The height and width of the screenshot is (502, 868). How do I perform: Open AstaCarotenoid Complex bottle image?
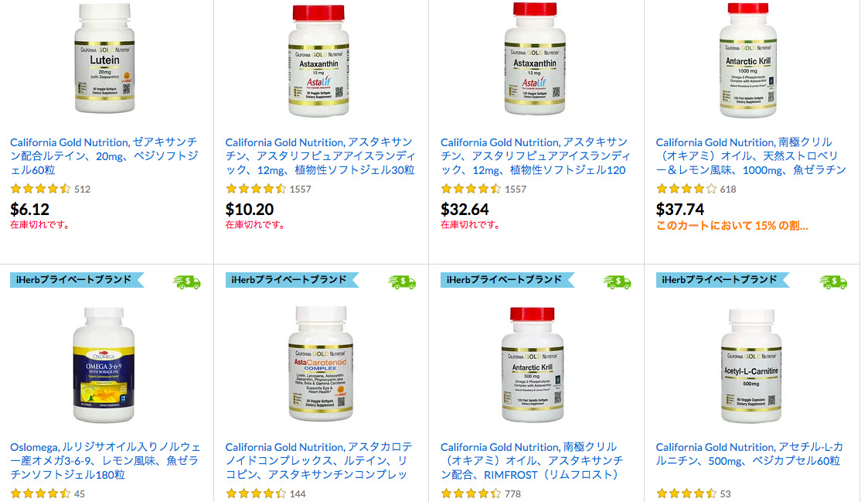click(x=321, y=364)
